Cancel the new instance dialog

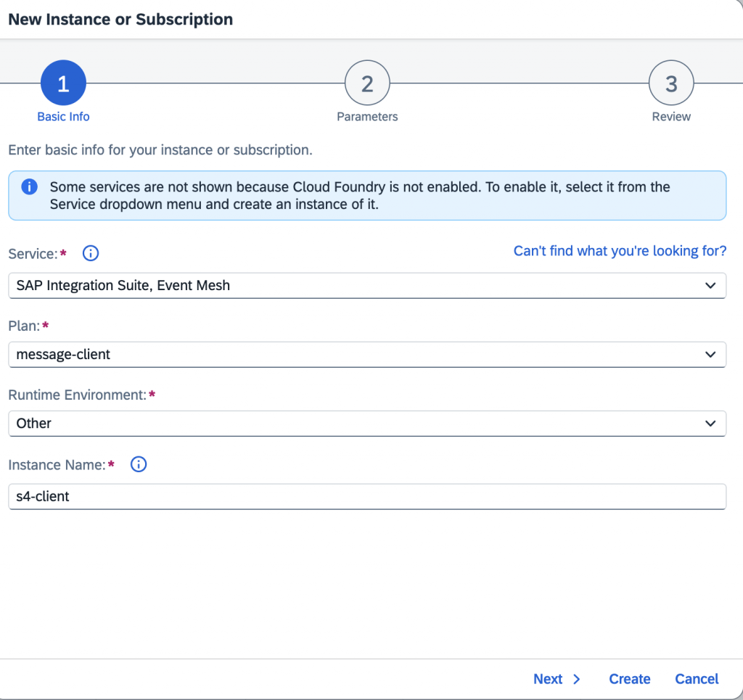tap(697, 679)
